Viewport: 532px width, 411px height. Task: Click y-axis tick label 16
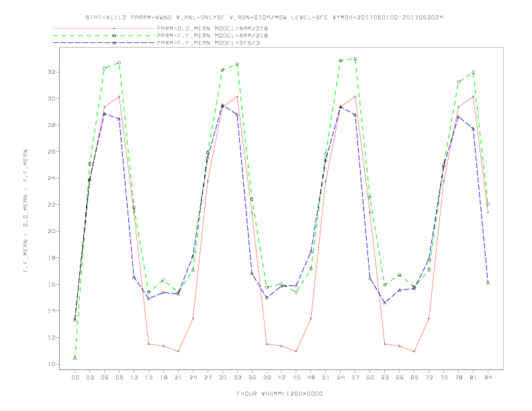[52, 284]
